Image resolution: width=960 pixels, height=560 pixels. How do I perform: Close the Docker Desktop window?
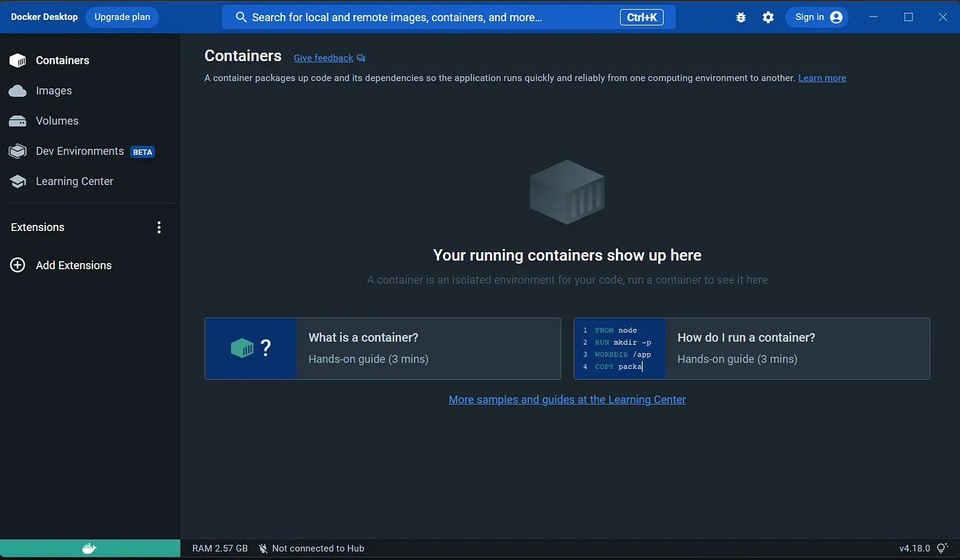[944, 17]
